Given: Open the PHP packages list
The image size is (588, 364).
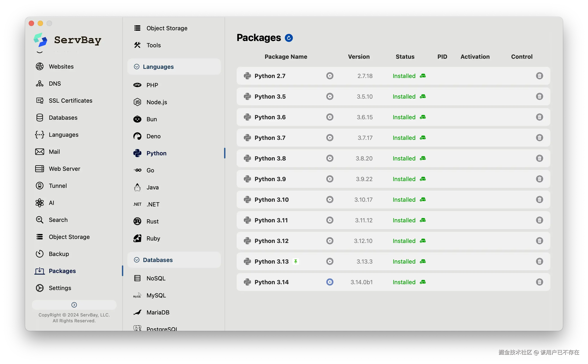Looking at the screenshot, I should tap(152, 85).
